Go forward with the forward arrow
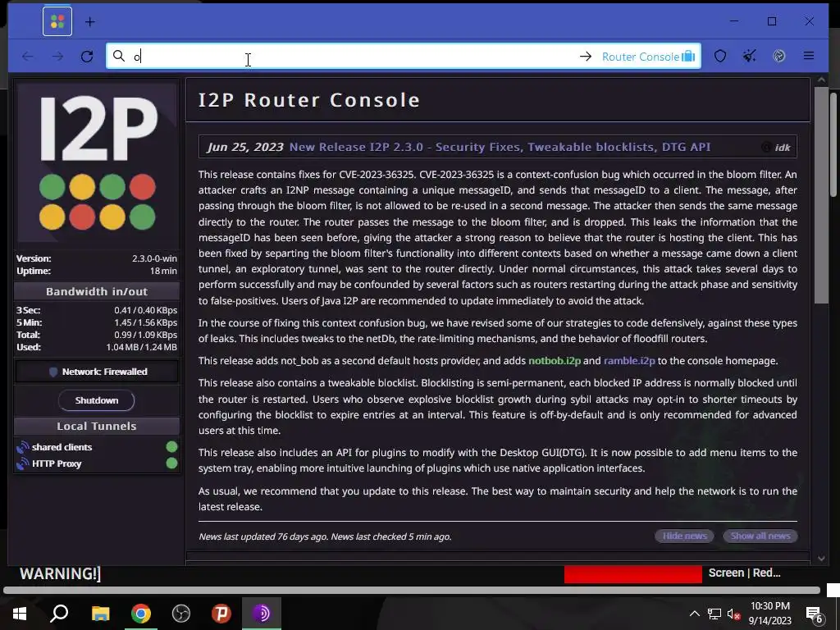 click(x=57, y=57)
